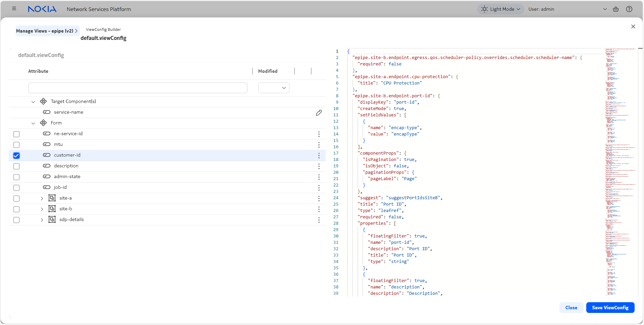Open the kebab menu for customer-id
The image size is (644, 325).
(319, 155)
